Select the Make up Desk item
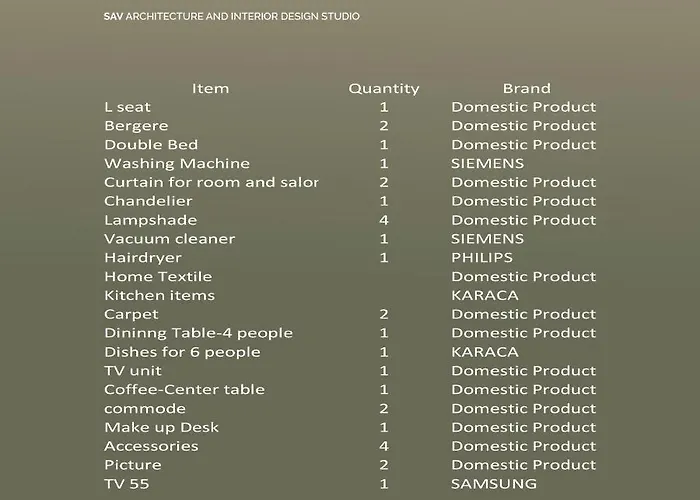The height and width of the screenshot is (500, 700). [161, 428]
